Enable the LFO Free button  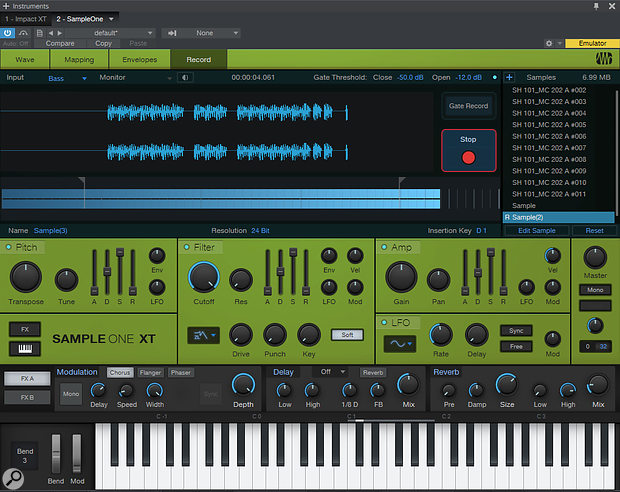pos(516,346)
